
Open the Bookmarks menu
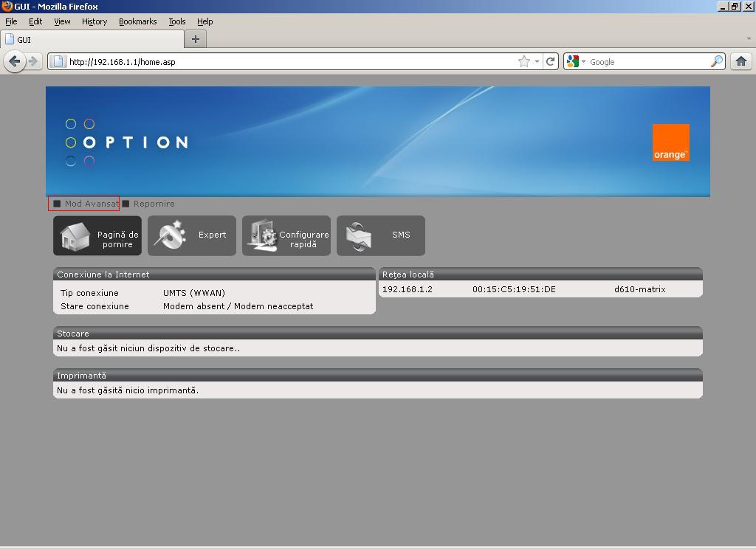[137, 21]
